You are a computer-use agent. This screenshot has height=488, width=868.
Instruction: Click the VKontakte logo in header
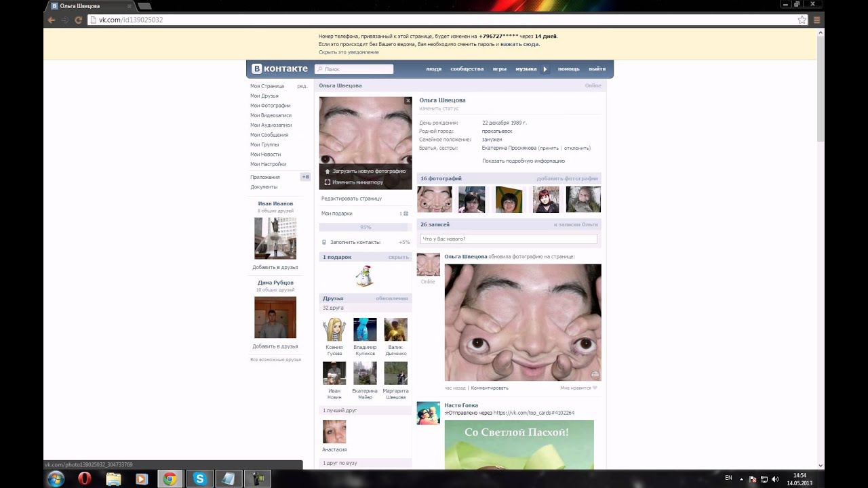279,68
